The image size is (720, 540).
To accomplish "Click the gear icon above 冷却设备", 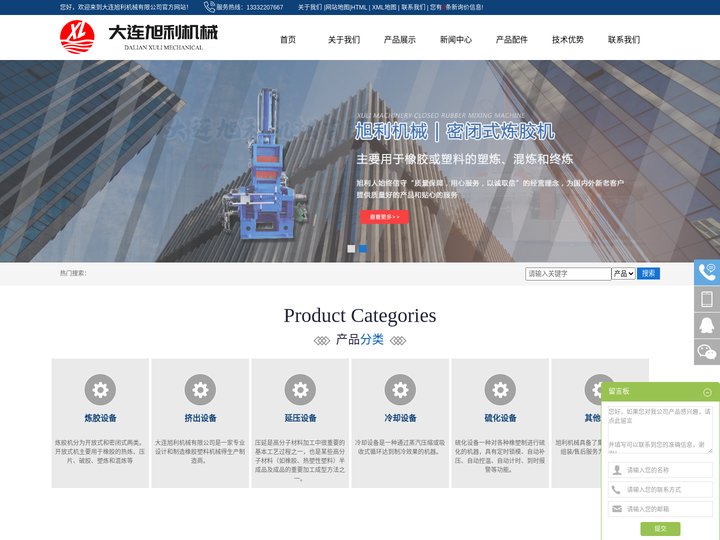I will click(400, 390).
